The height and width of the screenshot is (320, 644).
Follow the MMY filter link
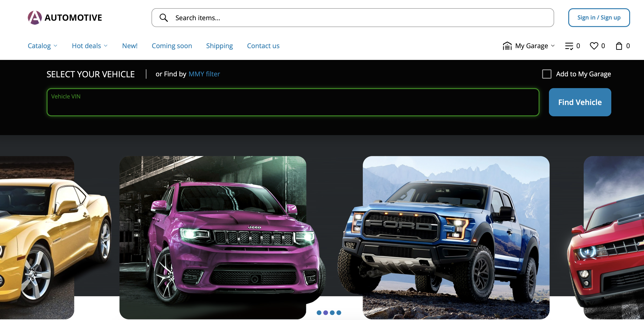tap(204, 74)
